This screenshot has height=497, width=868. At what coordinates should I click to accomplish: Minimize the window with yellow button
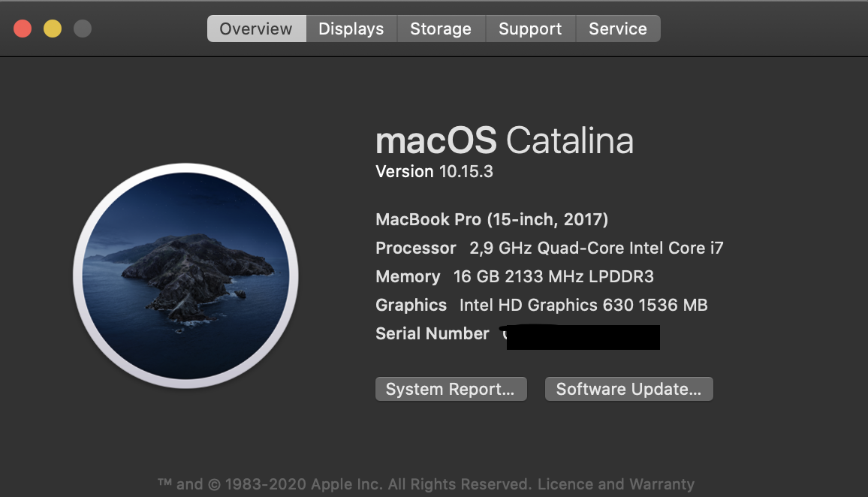pyautogui.click(x=53, y=29)
